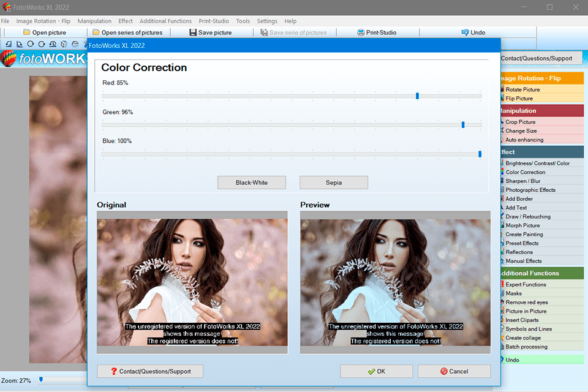Viewport: 588px width, 392px height.
Task: Apply the Sepia preset button
Action: click(x=334, y=183)
